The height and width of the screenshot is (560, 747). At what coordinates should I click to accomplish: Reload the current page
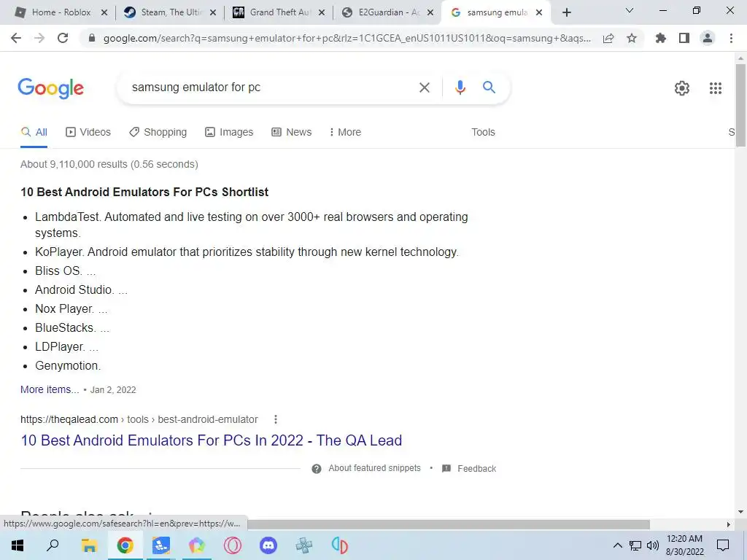[x=63, y=38]
